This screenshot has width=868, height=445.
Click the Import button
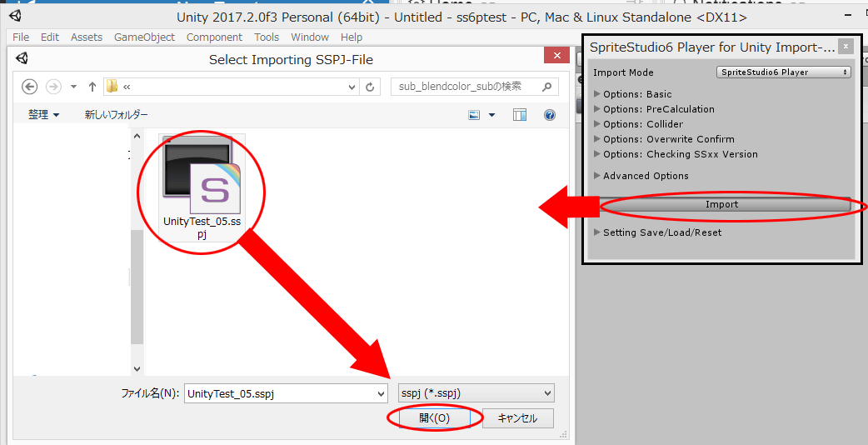tap(722, 204)
